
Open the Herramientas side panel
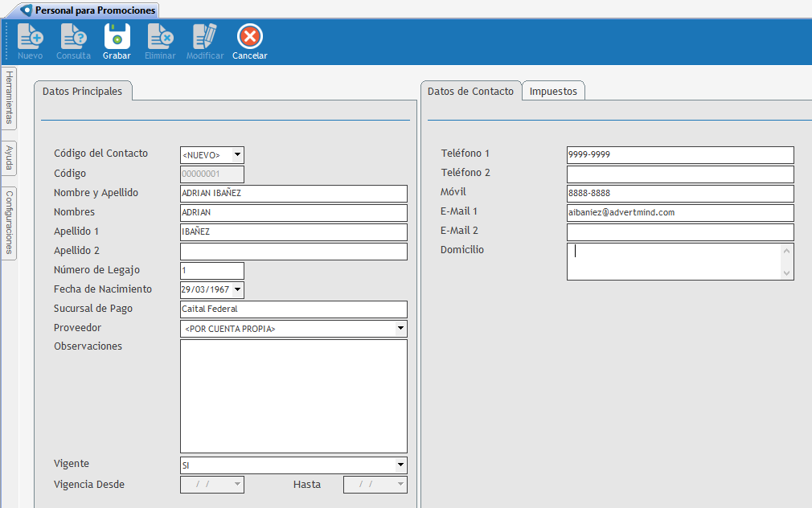pyautogui.click(x=9, y=98)
